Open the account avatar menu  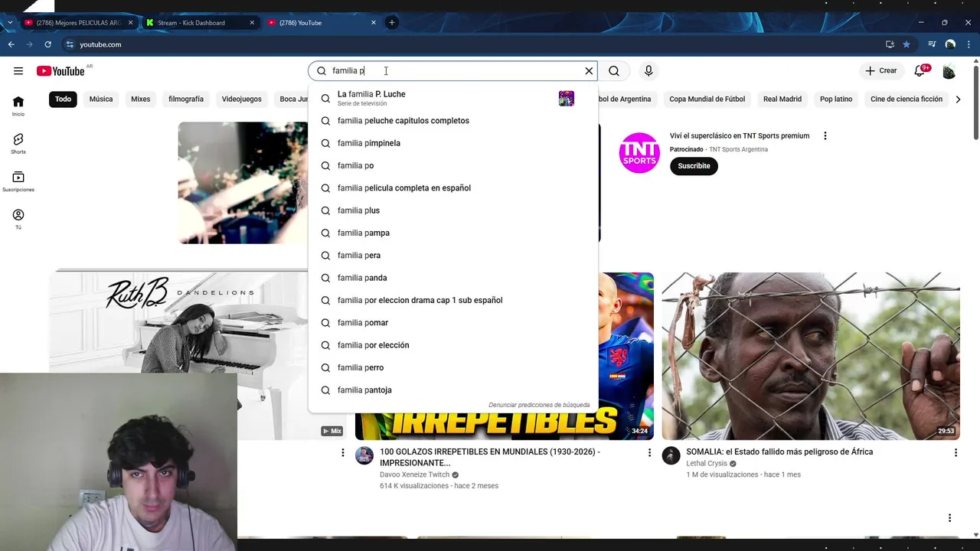[949, 71]
